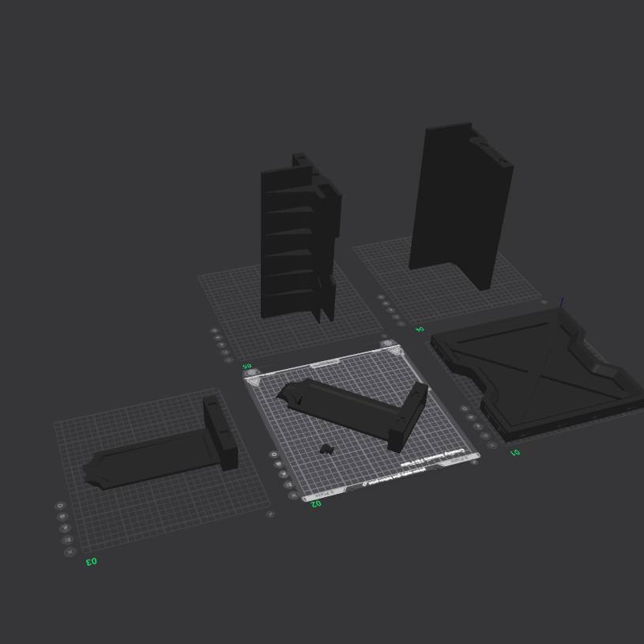
Task: Click arrange icon beside plate 03
Action: click(65, 528)
